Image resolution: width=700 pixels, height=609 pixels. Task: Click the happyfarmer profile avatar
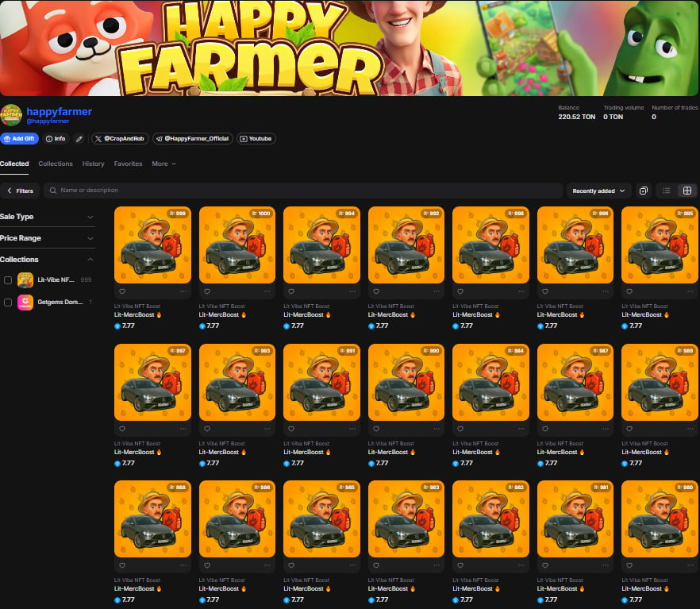tap(11, 115)
